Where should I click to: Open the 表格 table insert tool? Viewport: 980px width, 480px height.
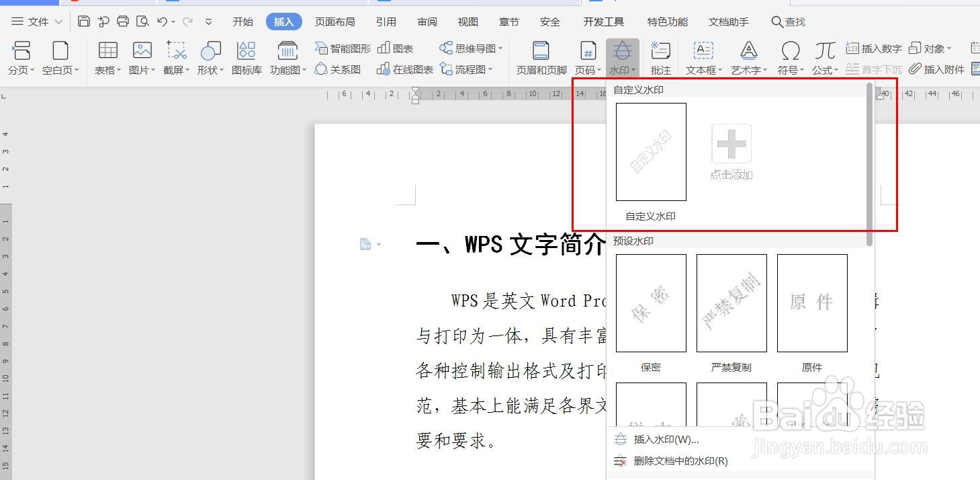[107, 57]
